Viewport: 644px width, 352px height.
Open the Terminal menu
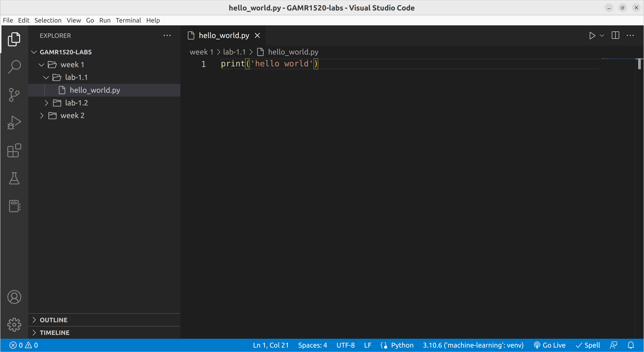128,20
